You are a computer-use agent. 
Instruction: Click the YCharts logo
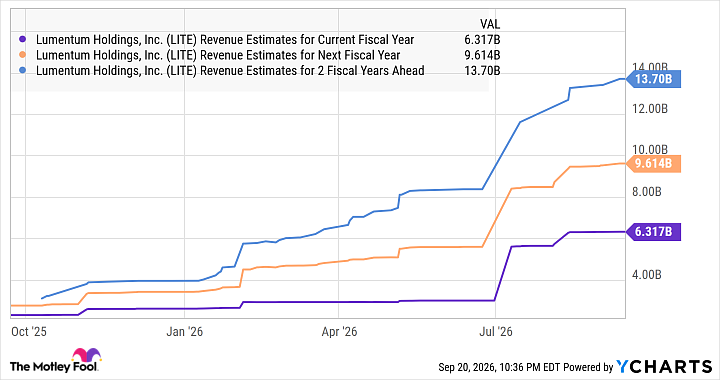pyautogui.click(x=664, y=367)
